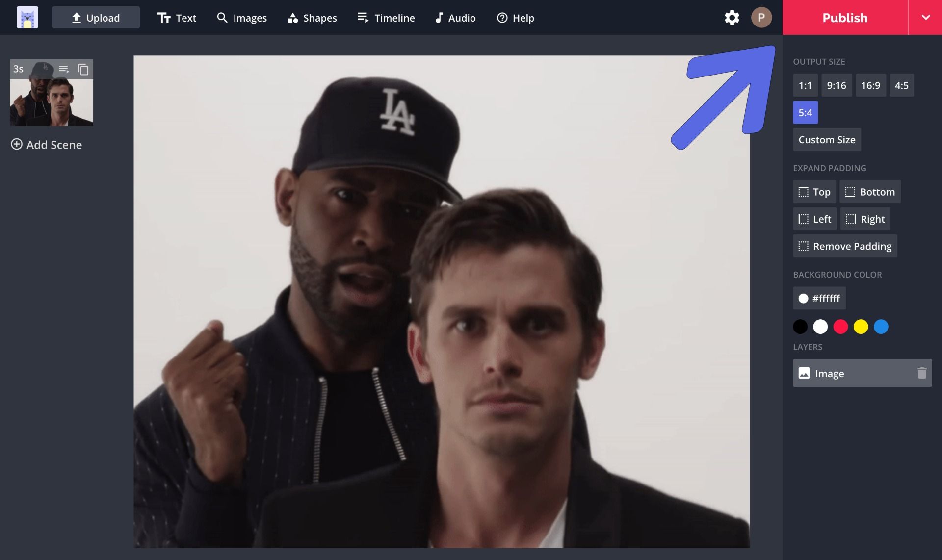Delete the Image layer with trash icon
The image size is (942, 560).
click(922, 373)
